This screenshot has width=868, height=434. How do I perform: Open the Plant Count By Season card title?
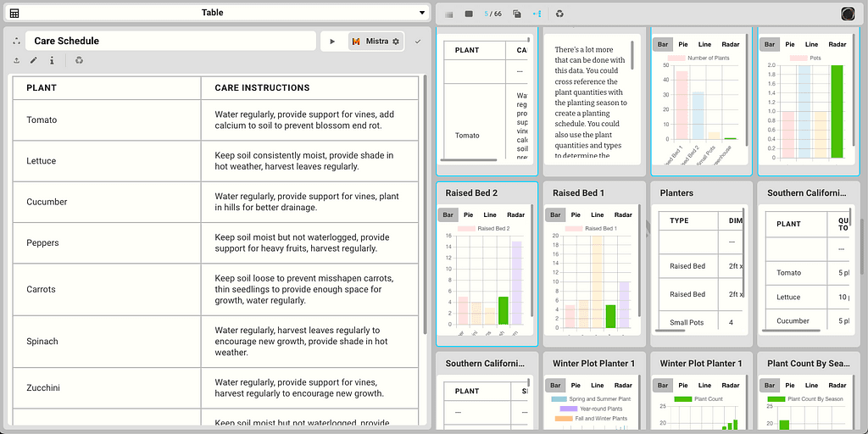pyautogui.click(x=808, y=364)
